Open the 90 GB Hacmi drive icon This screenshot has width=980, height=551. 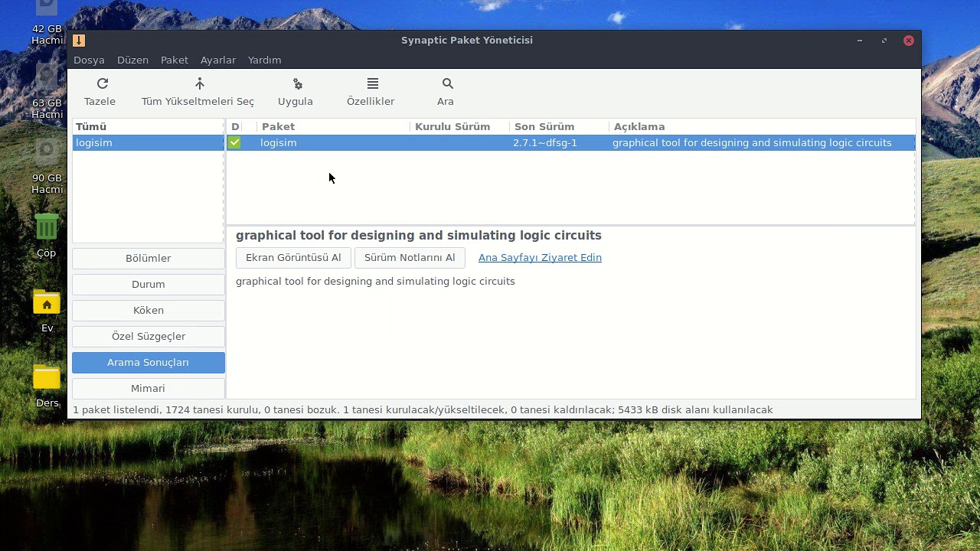pos(47,152)
